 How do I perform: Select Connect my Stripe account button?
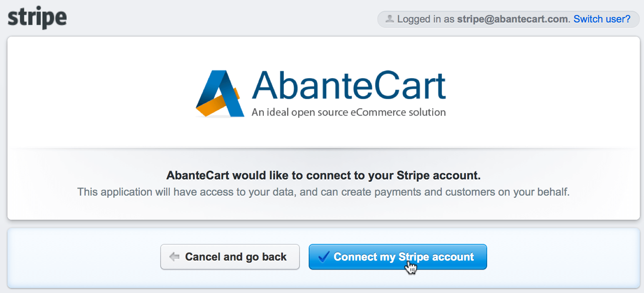pos(398,257)
